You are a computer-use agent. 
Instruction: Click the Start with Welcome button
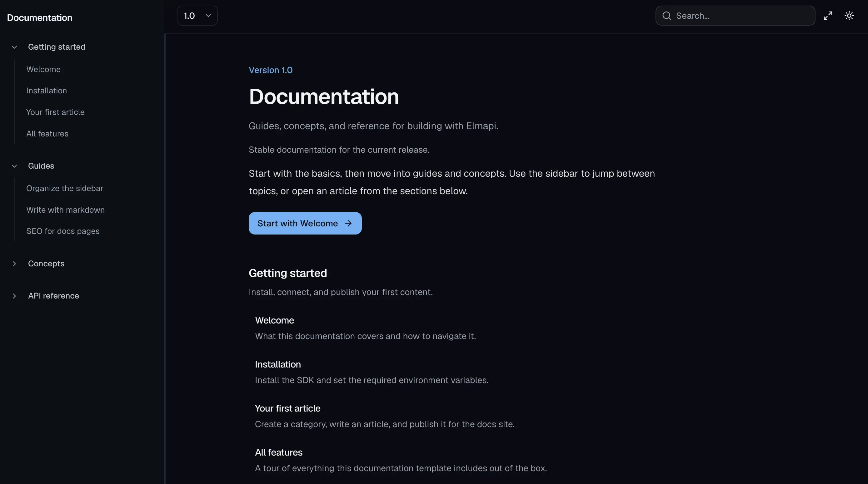(305, 223)
